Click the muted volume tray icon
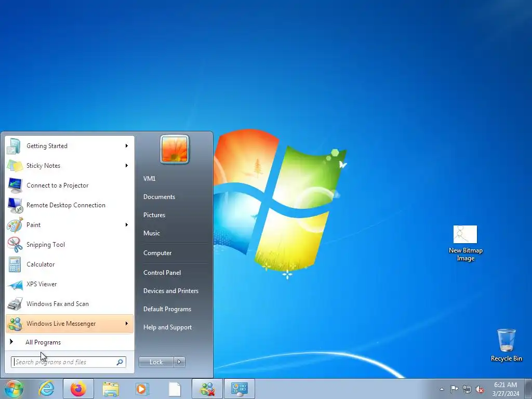The height and width of the screenshot is (399, 532). (x=480, y=389)
